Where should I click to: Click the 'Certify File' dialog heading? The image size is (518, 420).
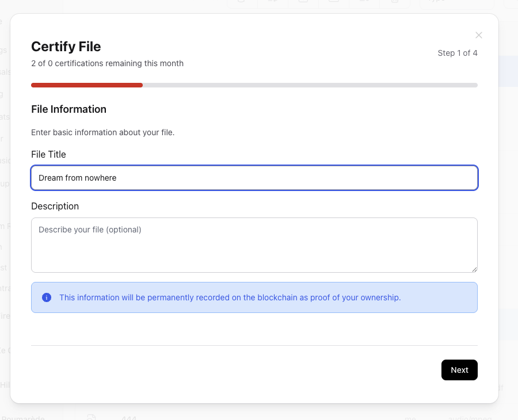tap(65, 47)
